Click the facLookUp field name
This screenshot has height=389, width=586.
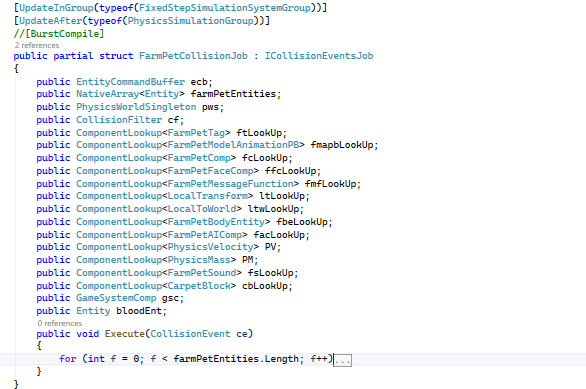click(x=279, y=235)
